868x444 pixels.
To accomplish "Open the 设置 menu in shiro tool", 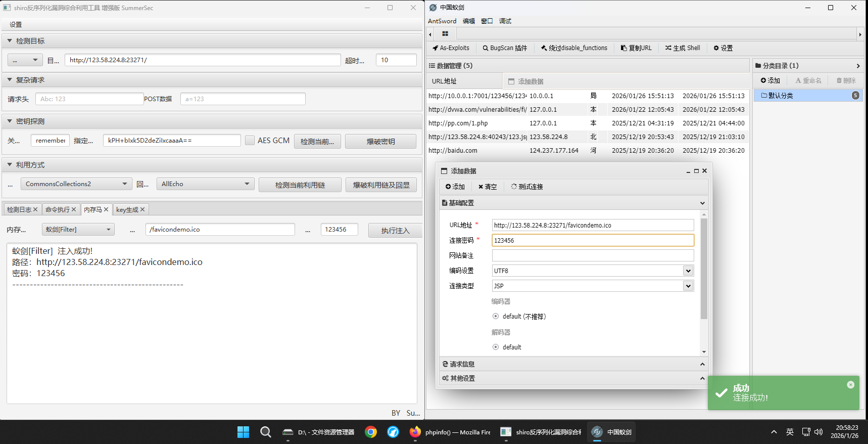I will pos(16,24).
